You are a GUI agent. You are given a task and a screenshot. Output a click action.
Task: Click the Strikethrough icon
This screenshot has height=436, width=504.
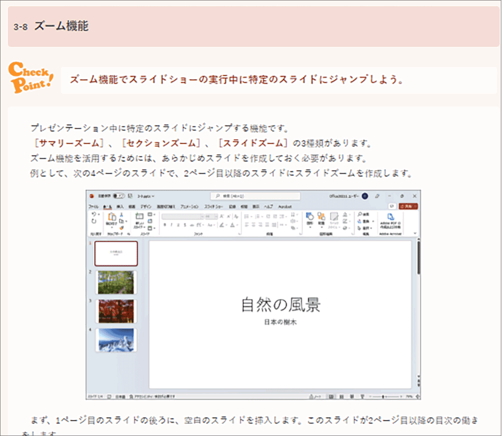(x=192, y=225)
